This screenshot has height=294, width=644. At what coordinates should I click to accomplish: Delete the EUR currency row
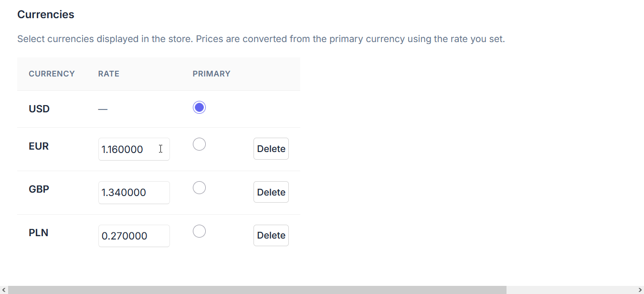click(271, 149)
